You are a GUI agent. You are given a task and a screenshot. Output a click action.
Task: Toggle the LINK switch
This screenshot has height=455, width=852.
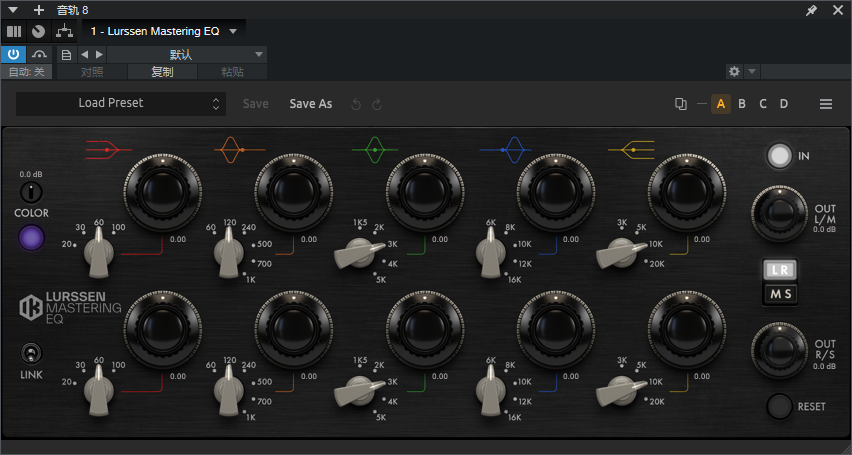tap(31, 354)
